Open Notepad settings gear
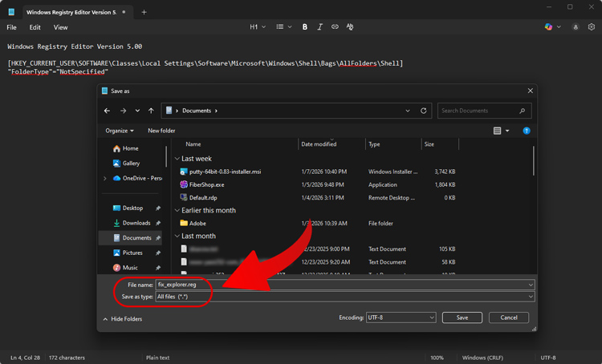Screen dimensions: 602x364 [x=592, y=26]
